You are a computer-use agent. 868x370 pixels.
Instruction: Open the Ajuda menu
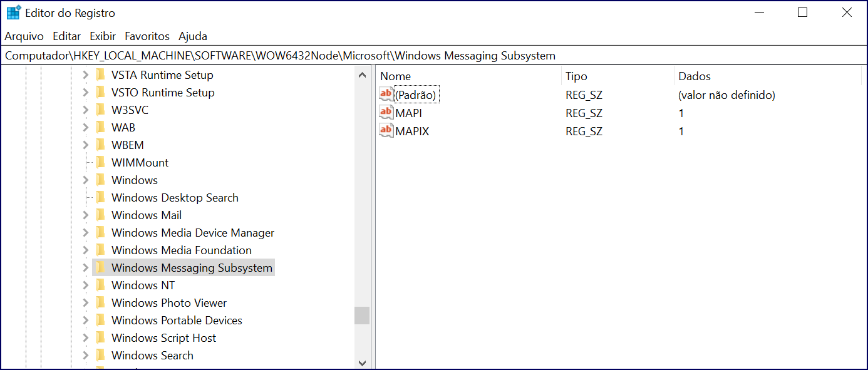coord(193,36)
